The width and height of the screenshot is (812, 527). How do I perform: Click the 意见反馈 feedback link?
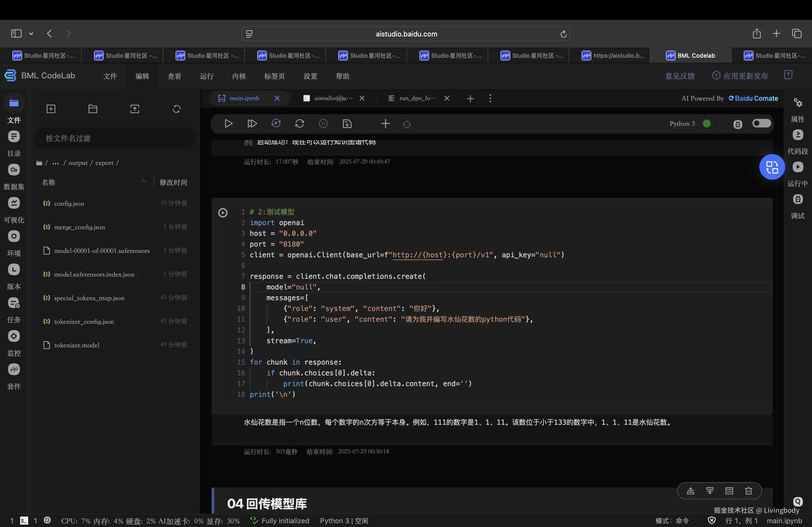pos(679,76)
